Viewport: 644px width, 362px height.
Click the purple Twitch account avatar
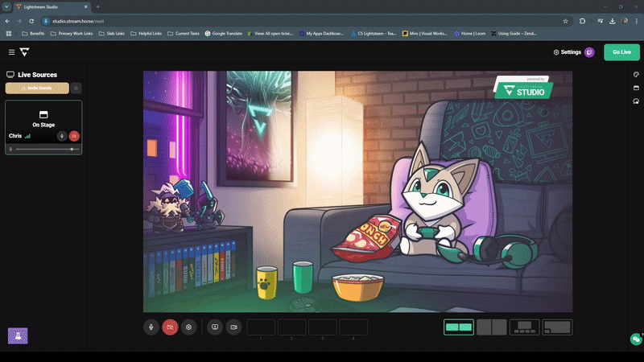589,52
